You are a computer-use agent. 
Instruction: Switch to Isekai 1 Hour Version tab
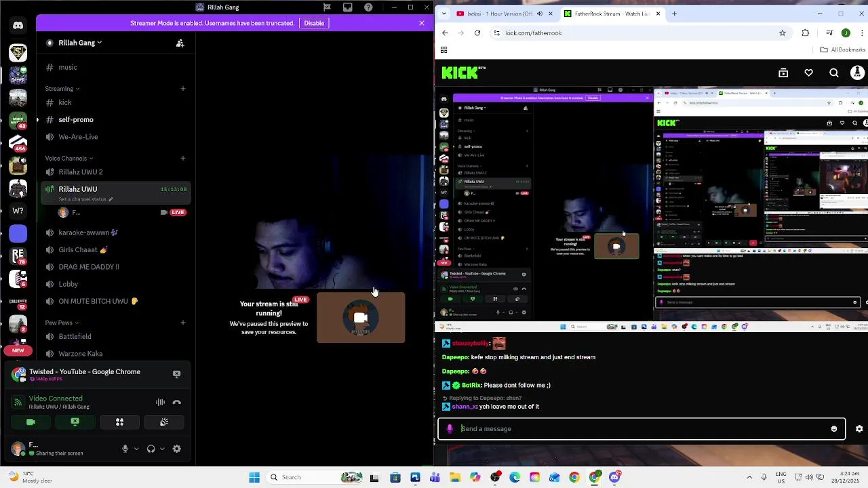tap(505, 14)
